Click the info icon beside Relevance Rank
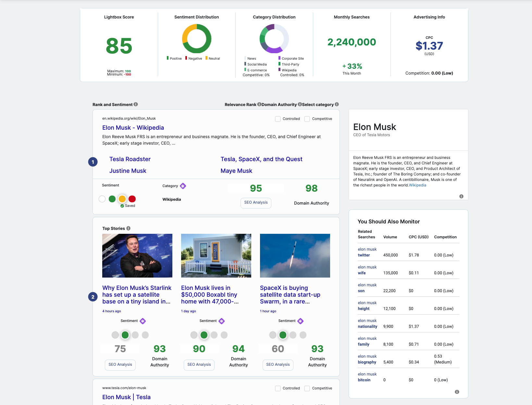The height and width of the screenshot is (405, 532). pos(259,104)
